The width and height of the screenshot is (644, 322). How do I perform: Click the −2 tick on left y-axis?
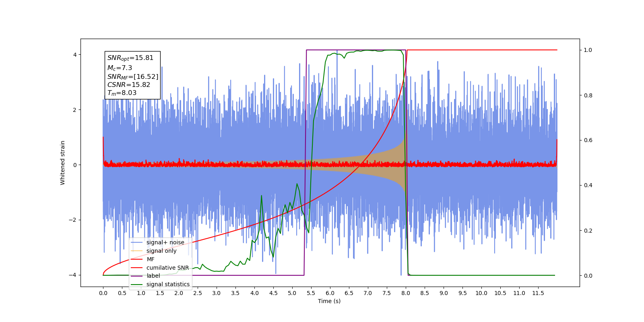[x=72, y=220]
